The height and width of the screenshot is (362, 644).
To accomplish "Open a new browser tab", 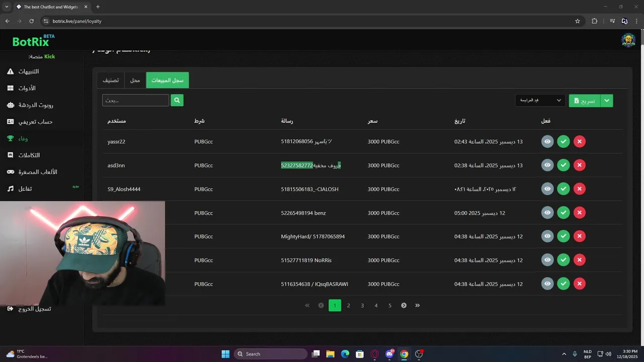I will click(x=98, y=7).
